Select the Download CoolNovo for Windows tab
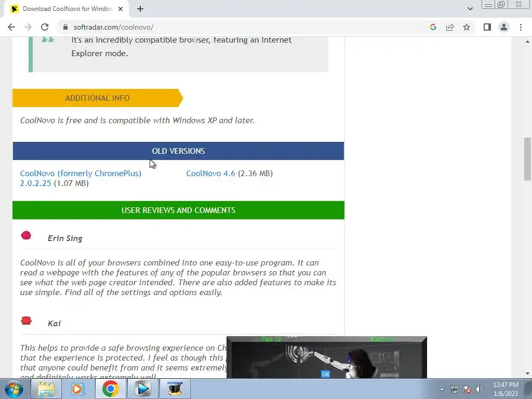This screenshot has width=532, height=399. [x=66, y=9]
